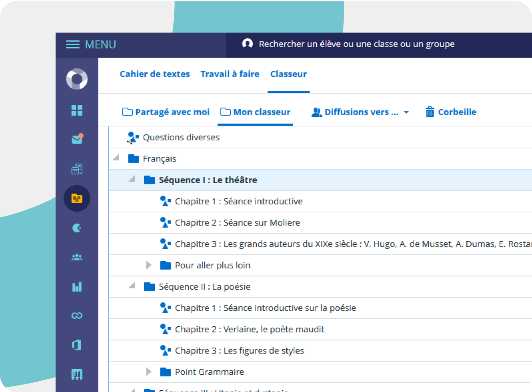Click the chain link icon in sidebar
Viewport: 532px width, 392px height.
pyautogui.click(x=77, y=316)
